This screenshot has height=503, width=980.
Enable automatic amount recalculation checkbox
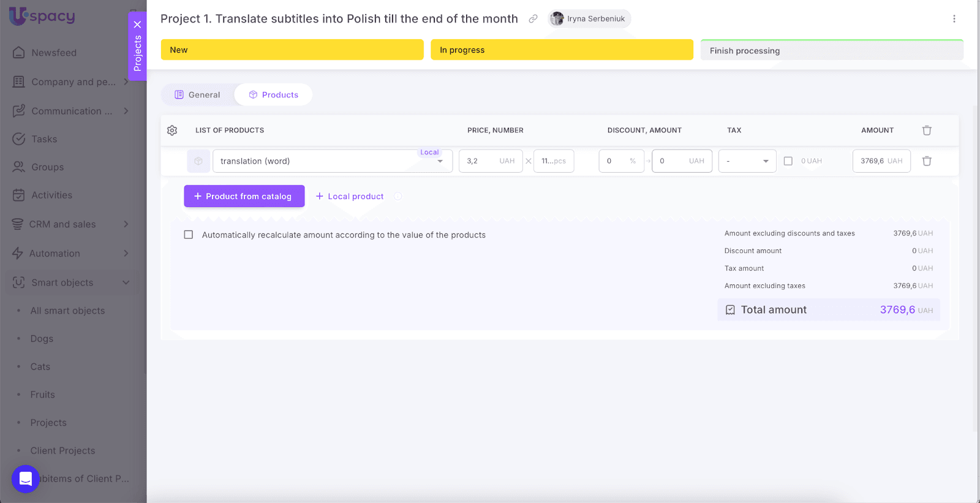(x=189, y=235)
